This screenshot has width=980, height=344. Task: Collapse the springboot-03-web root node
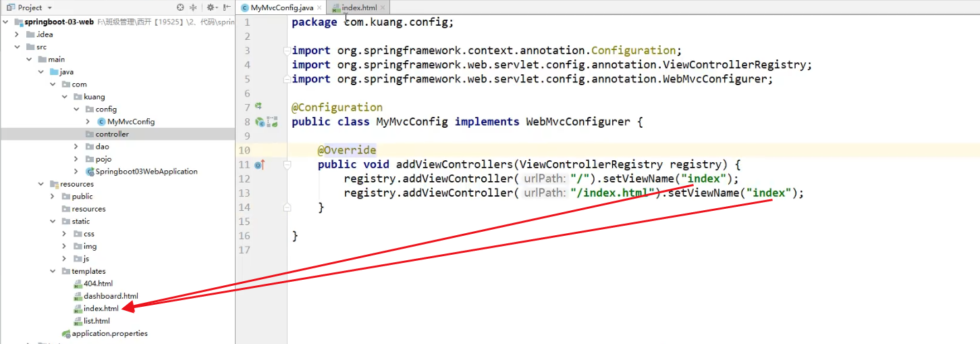tap(6, 22)
